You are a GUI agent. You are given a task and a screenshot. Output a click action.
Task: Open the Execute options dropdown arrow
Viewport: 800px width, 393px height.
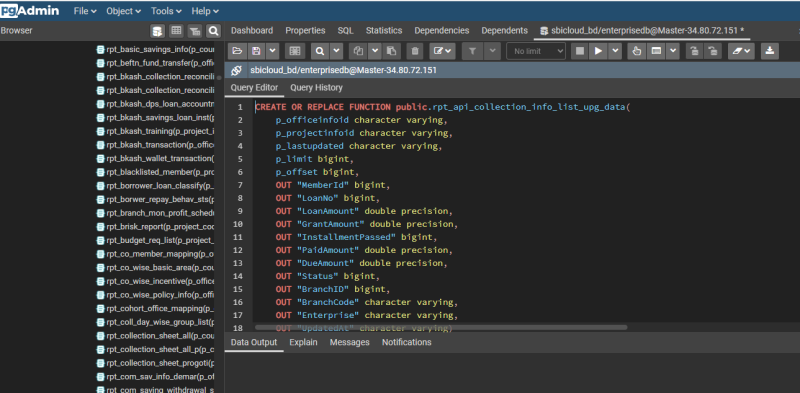pos(615,51)
